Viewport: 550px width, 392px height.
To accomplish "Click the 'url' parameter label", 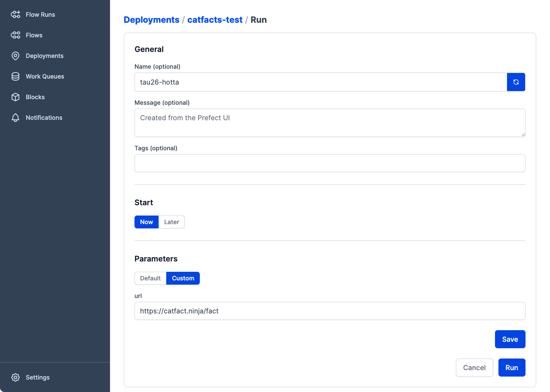I will 138,296.
